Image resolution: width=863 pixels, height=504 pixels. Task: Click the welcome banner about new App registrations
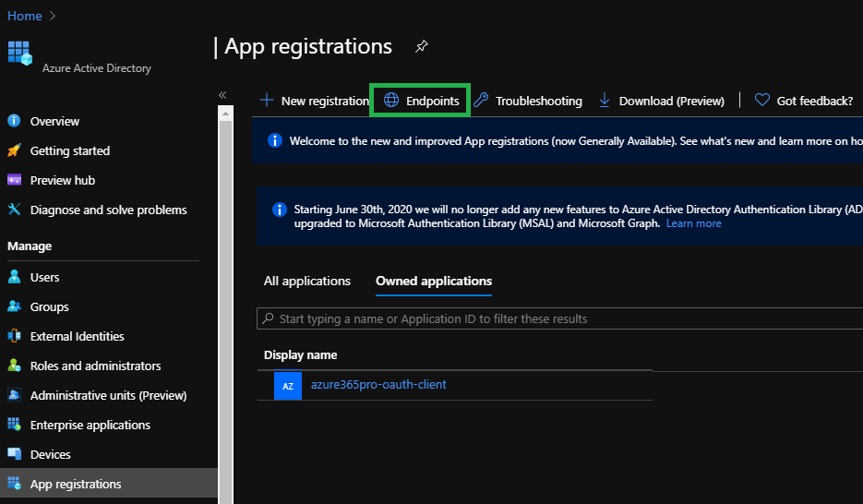[557, 141]
